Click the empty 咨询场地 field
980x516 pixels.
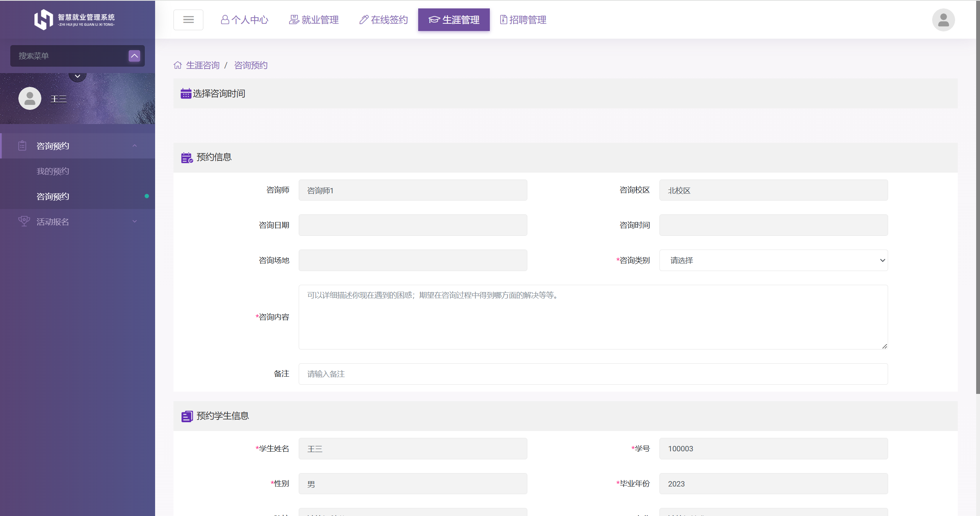click(413, 260)
